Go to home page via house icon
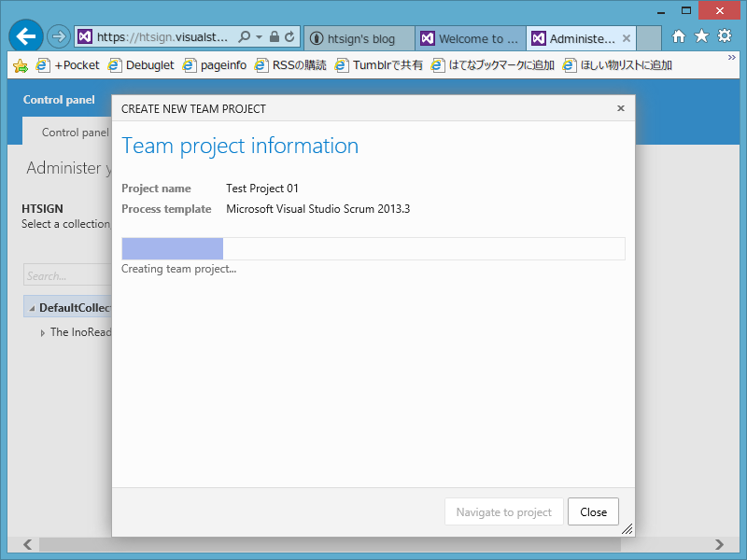Image resolution: width=747 pixels, height=560 pixels. pos(679,36)
